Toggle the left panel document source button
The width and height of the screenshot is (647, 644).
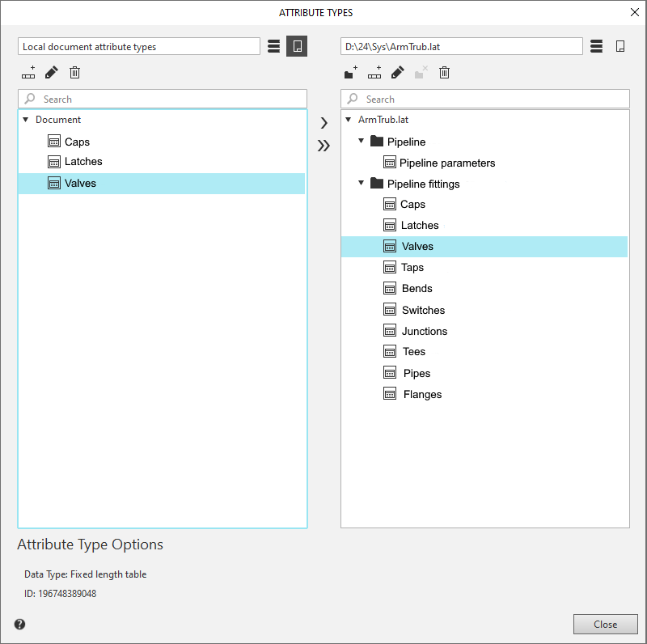pyautogui.click(x=297, y=46)
